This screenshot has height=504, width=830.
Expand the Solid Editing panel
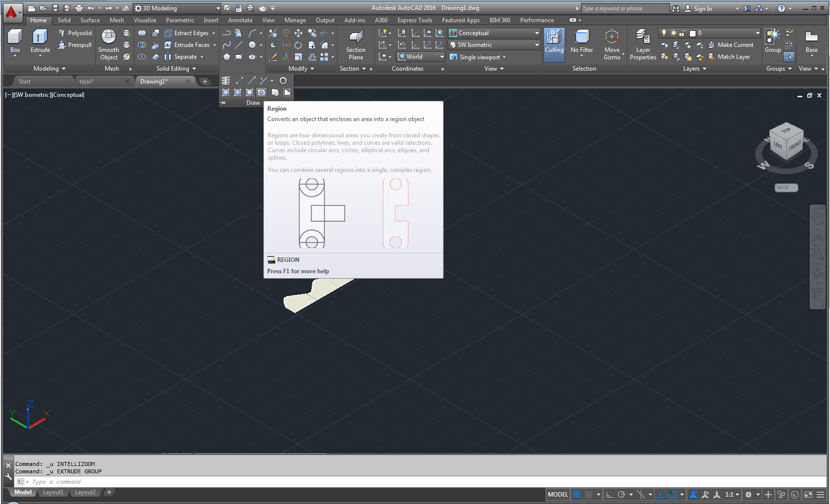click(176, 69)
